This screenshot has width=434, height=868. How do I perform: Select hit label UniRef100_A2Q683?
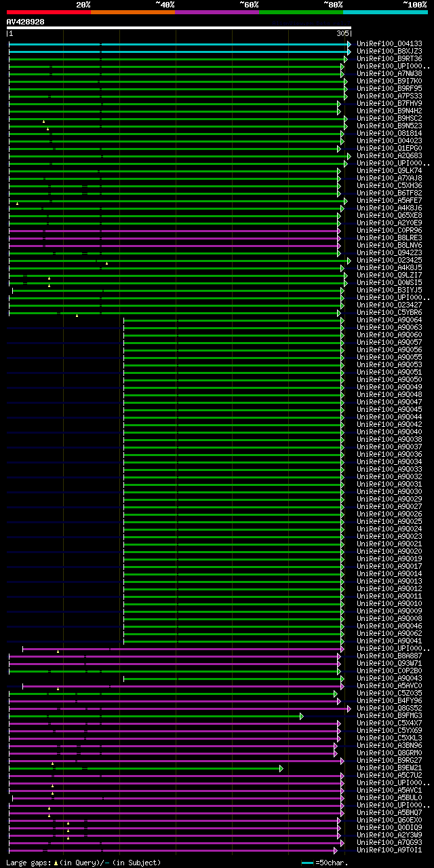click(x=389, y=155)
